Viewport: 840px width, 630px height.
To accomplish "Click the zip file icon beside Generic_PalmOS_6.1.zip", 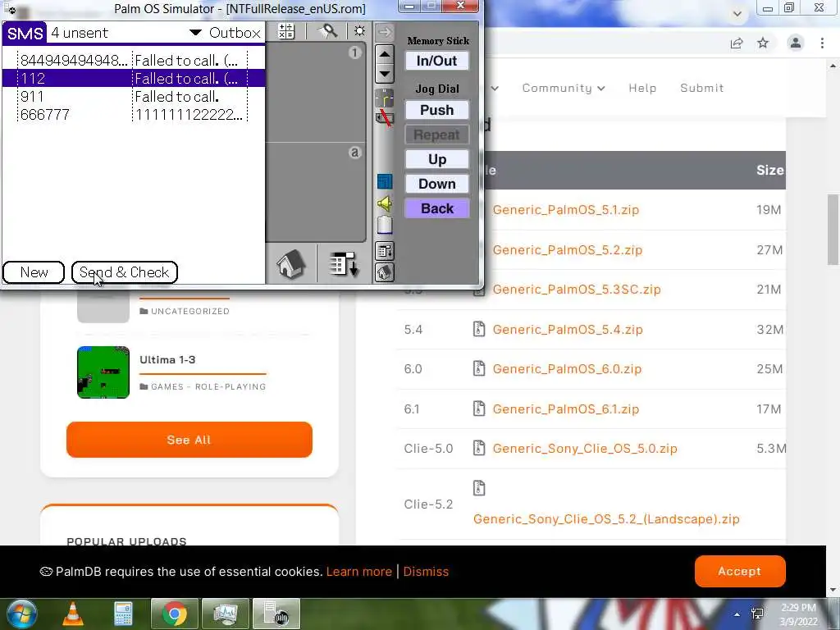I will click(479, 409).
